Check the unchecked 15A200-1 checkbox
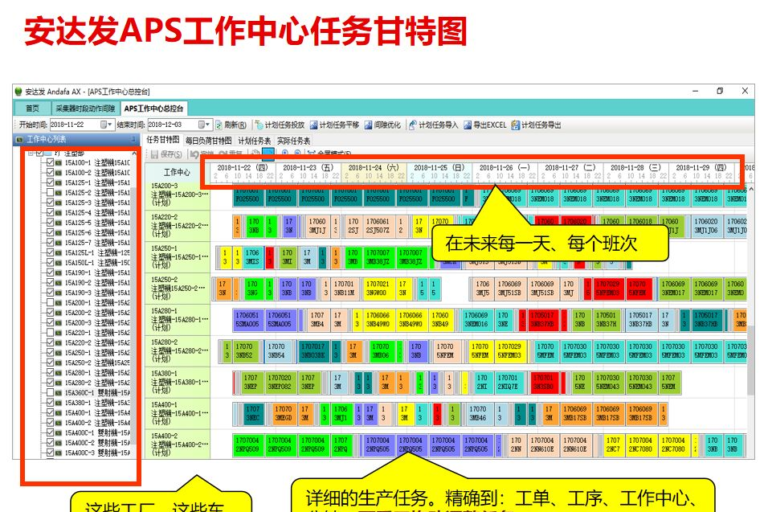The width and height of the screenshot is (768, 512). coord(50,303)
